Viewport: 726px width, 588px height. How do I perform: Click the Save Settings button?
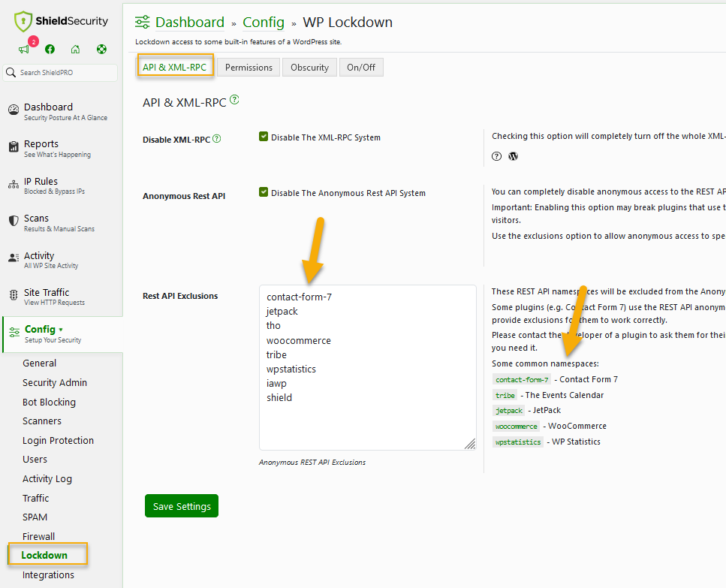click(182, 506)
